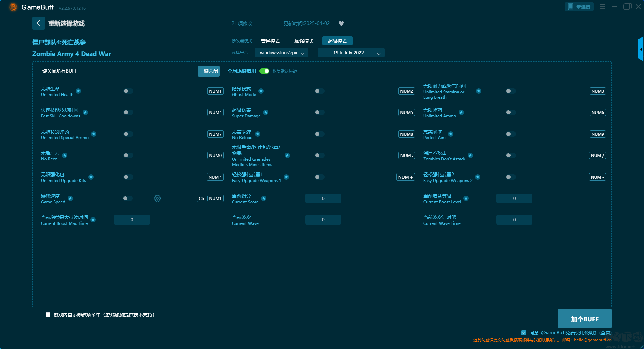Expand the blue side panel arrow
Viewport: 644px width, 349px height.
pos(641,49)
